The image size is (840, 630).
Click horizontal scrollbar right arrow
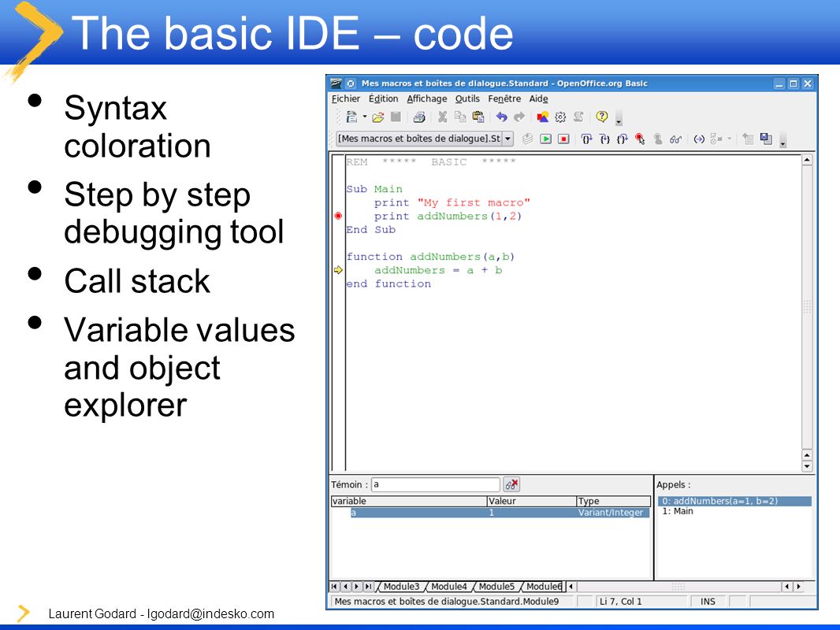click(x=799, y=587)
